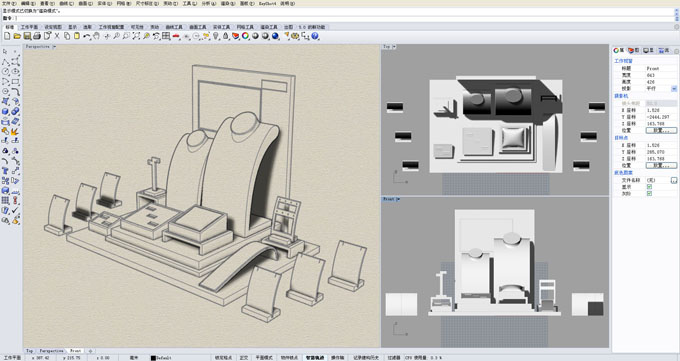The image size is (680, 361).
Task: Open the Front viewport title dropdown arrow
Action: (398, 199)
